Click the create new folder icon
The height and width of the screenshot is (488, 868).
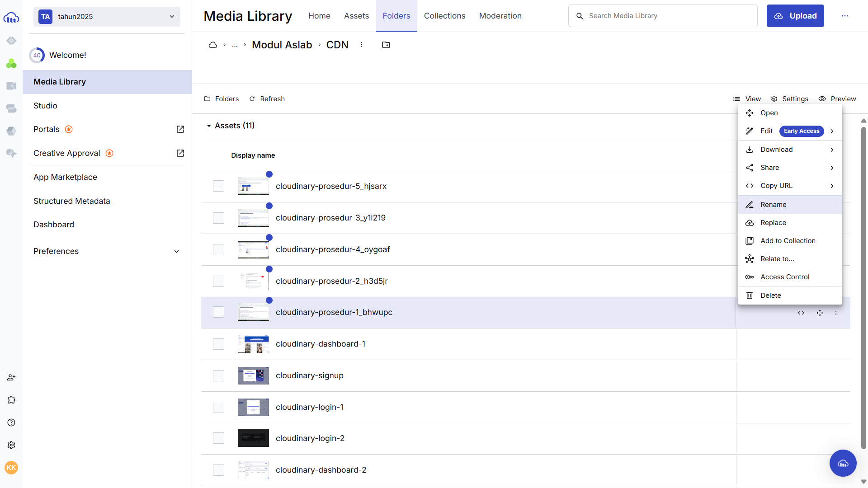(386, 45)
